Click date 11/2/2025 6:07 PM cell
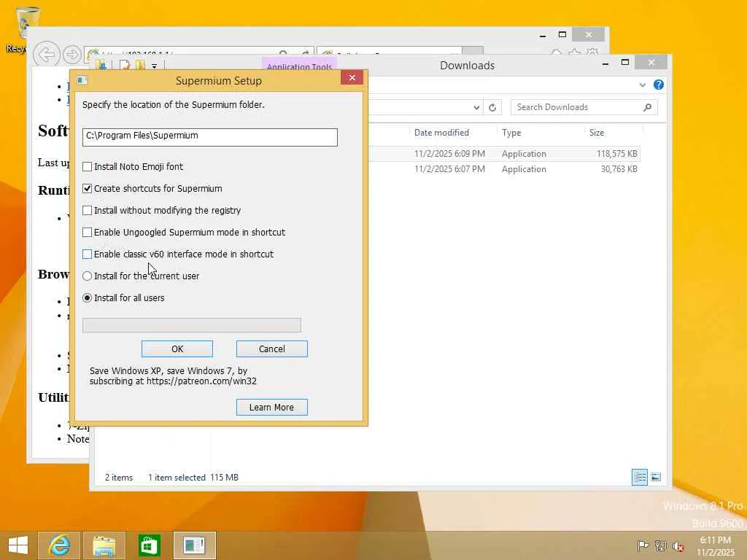The image size is (747, 560). [x=449, y=169]
